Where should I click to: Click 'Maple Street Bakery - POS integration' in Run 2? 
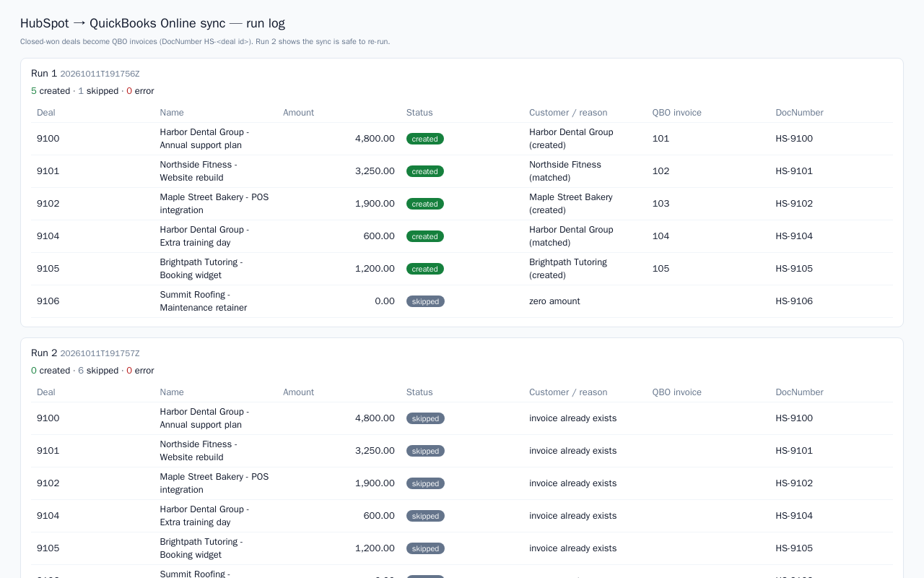tap(214, 483)
